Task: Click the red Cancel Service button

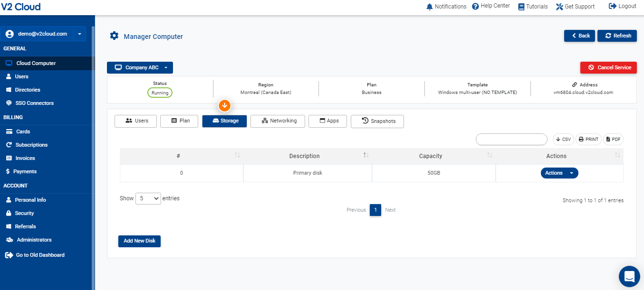Action: click(x=608, y=67)
